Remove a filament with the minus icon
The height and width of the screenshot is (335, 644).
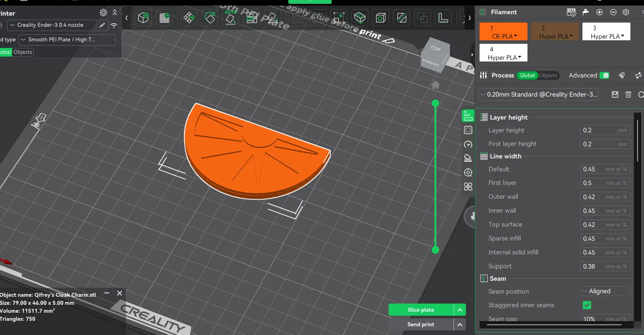point(613,12)
